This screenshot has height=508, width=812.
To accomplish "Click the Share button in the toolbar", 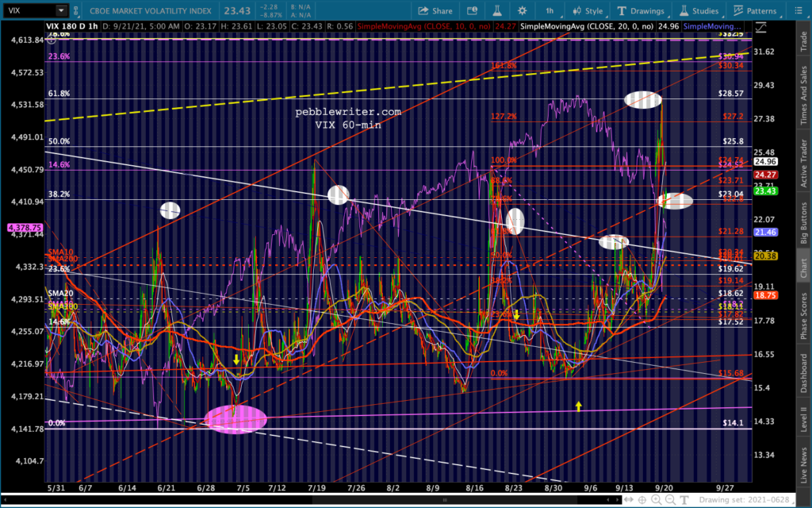I will point(436,11).
